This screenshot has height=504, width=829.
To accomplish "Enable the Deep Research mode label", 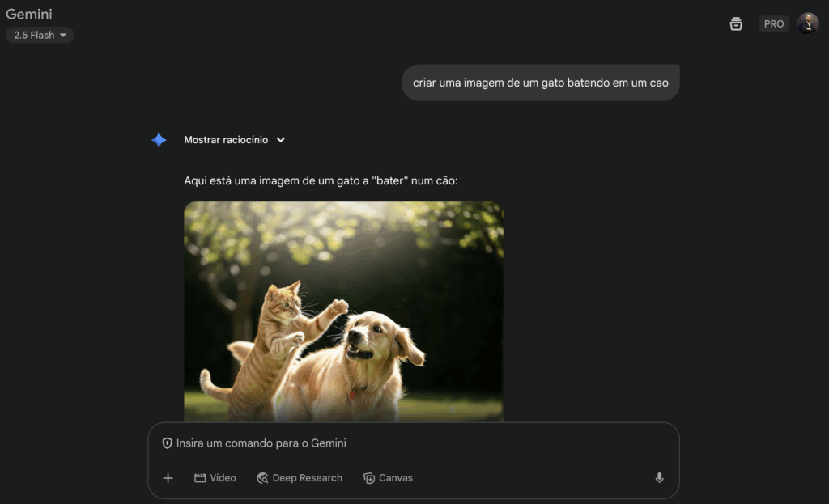I will pos(307,478).
